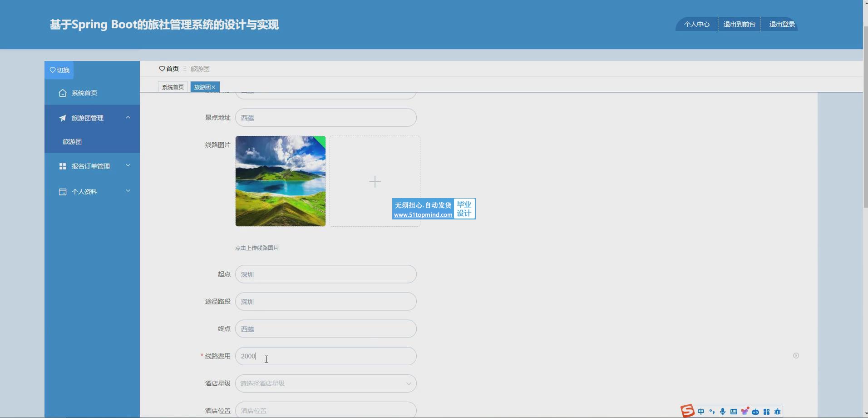The width and height of the screenshot is (868, 418).
Task: Click the 点击上传线路图片 hint text
Action: (x=257, y=248)
